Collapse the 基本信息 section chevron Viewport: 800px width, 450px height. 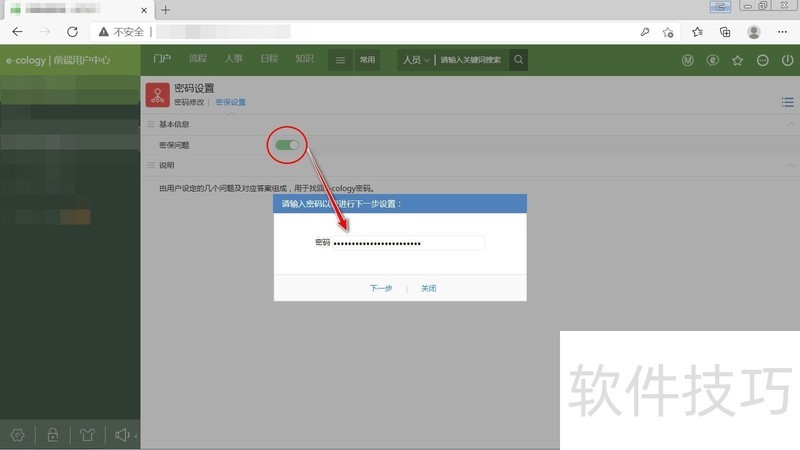tap(790, 124)
